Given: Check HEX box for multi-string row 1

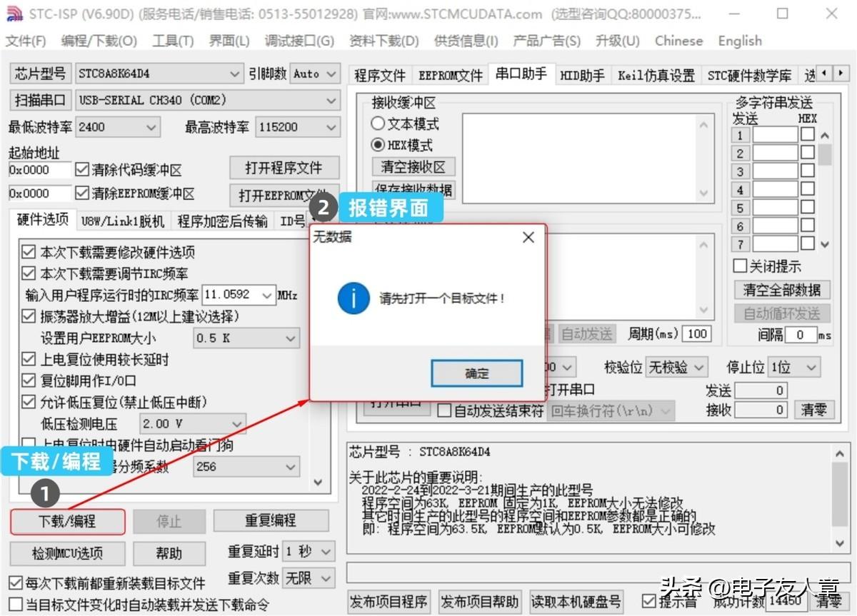Looking at the screenshot, I should tap(807, 134).
